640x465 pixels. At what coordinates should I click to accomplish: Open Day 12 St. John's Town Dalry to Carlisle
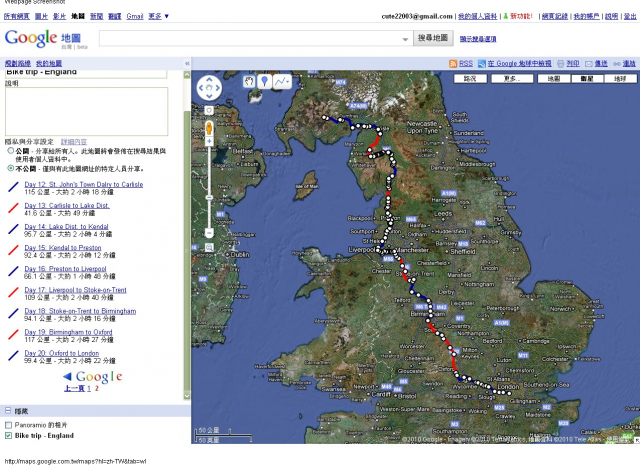(84, 185)
